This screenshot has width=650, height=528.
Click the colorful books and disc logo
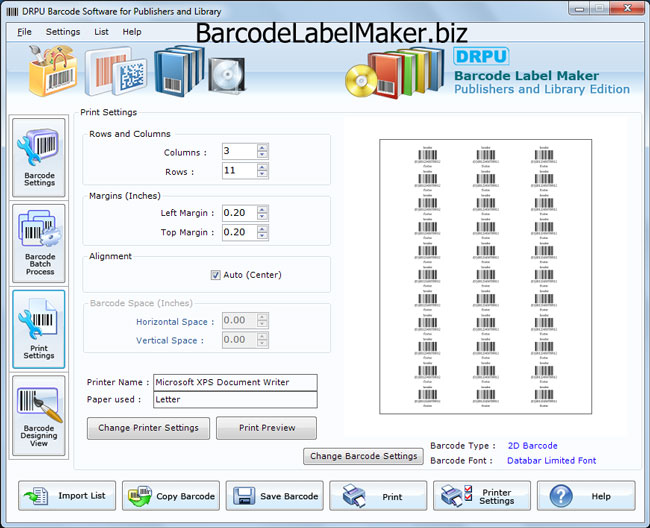point(394,72)
